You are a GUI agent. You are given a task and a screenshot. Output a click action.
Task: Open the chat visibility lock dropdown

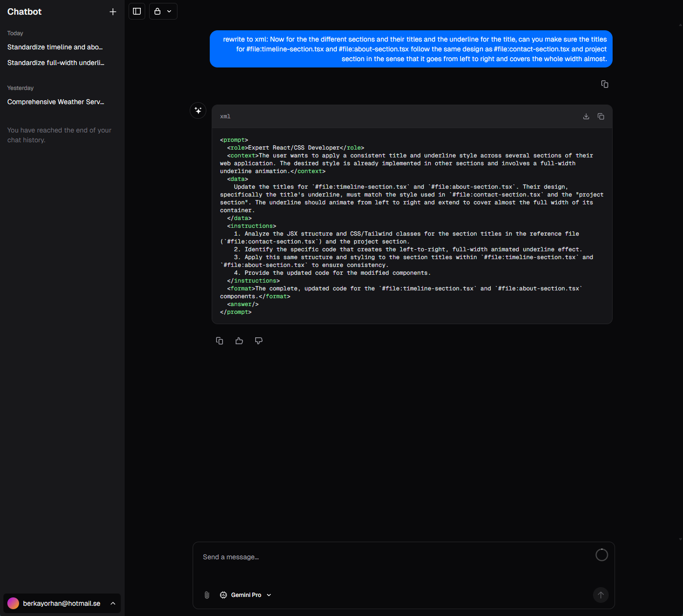163,11
